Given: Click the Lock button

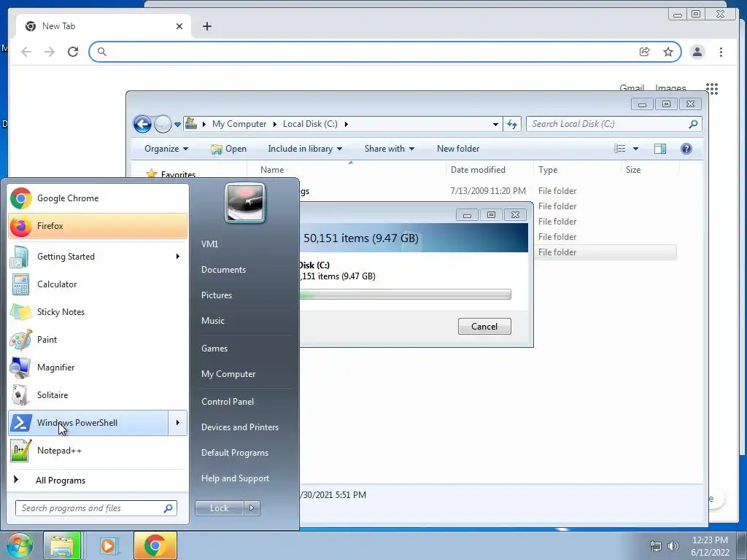Looking at the screenshot, I should point(219,508).
